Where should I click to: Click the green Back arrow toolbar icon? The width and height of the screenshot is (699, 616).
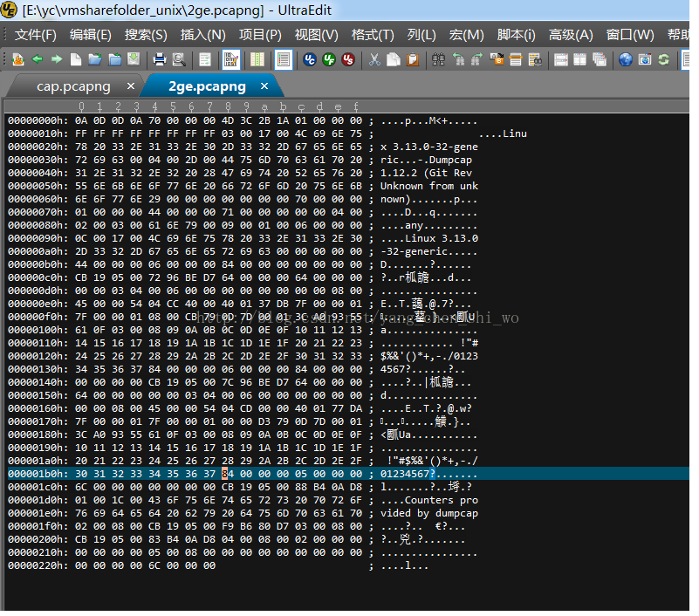(x=38, y=59)
